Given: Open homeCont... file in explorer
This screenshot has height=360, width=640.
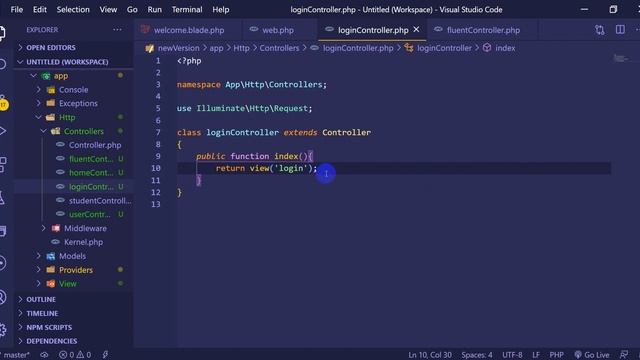Looking at the screenshot, I should point(91,173).
